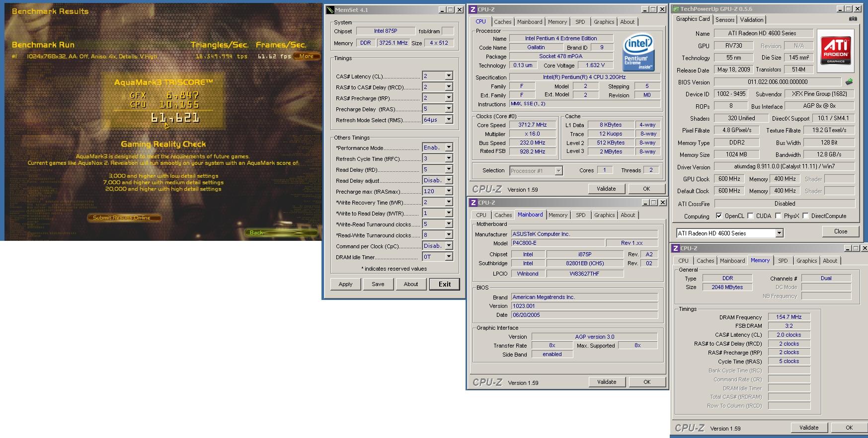Select Memory tab in CPU-Z CPU window

[x=557, y=22]
